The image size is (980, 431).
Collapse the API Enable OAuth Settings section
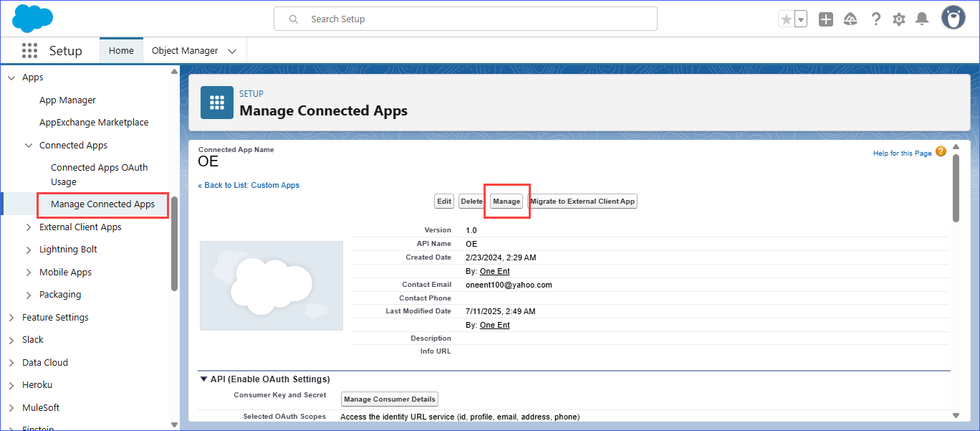click(203, 379)
